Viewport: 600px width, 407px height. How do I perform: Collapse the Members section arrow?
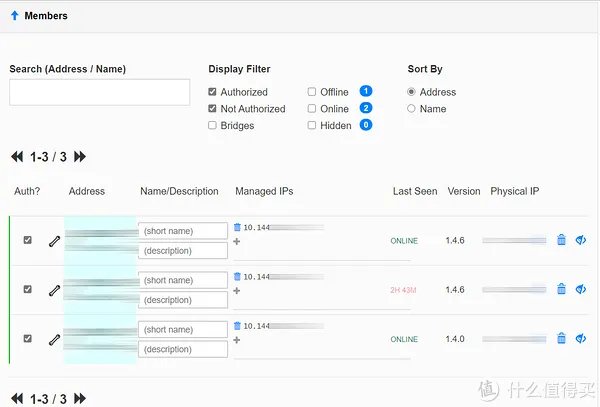14,16
